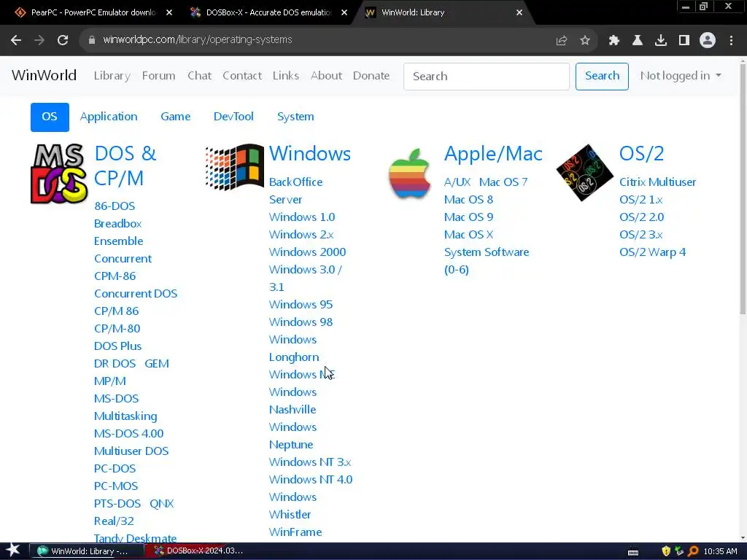Open the Mac OS X link
This screenshot has height=560, width=747.
pos(468,235)
